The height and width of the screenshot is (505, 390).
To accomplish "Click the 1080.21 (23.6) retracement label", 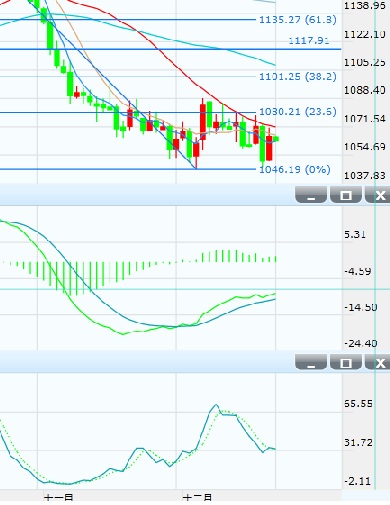I will [x=298, y=111].
